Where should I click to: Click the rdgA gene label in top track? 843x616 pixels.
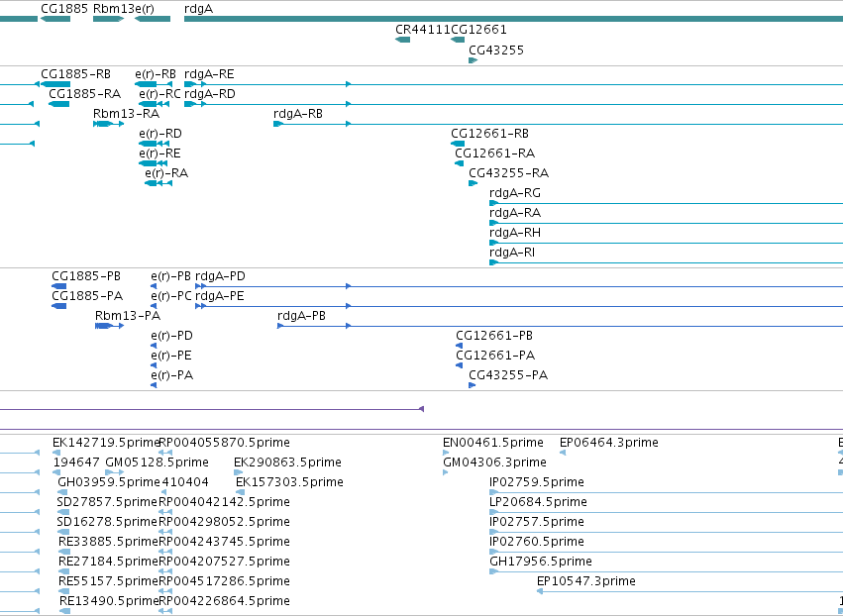[198, 9]
